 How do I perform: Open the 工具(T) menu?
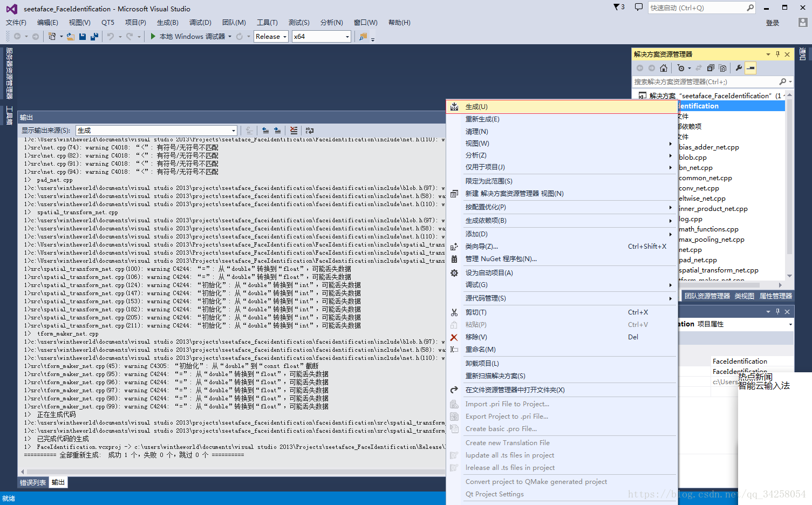267,22
